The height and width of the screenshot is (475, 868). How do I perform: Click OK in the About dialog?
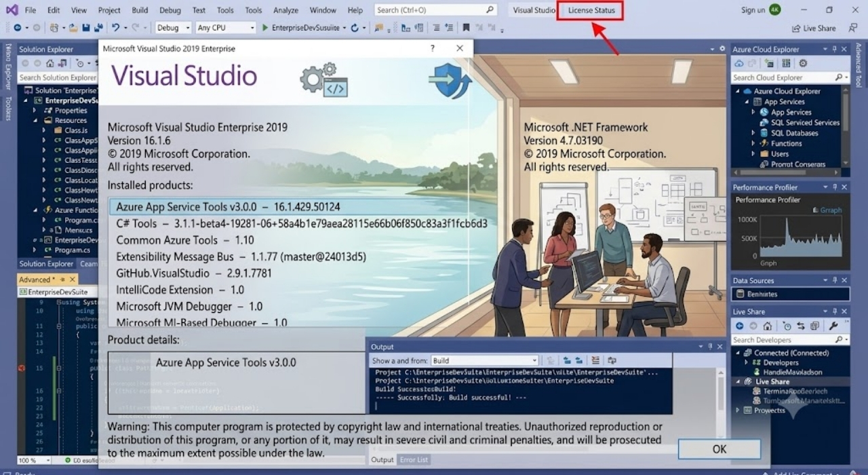coord(719,449)
